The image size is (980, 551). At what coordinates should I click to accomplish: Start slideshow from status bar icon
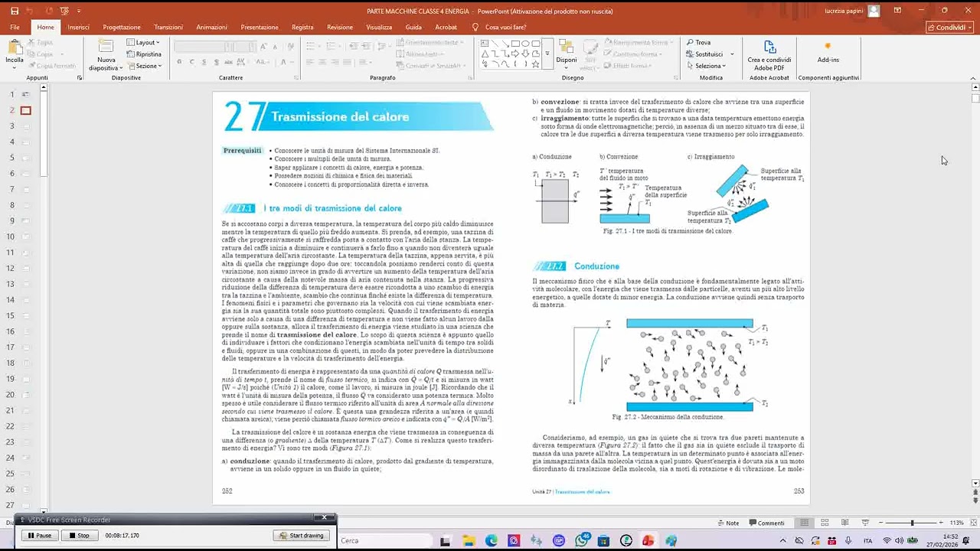click(865, 523)
